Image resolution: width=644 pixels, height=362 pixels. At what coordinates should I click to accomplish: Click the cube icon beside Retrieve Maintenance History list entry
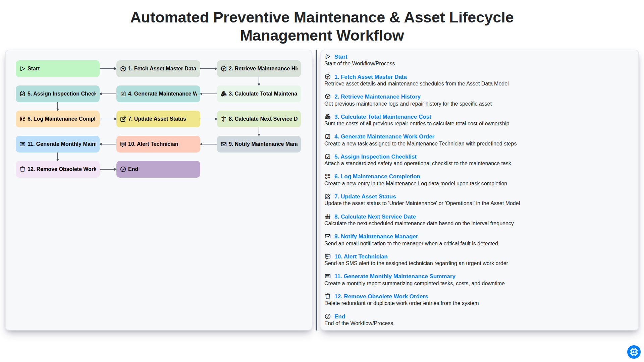pyautogui.click(x=328, y=97)
